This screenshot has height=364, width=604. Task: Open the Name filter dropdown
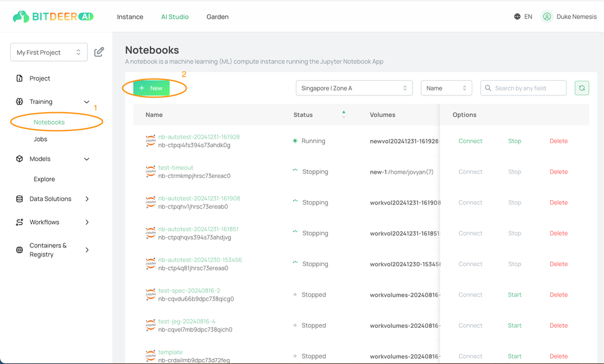446,88
